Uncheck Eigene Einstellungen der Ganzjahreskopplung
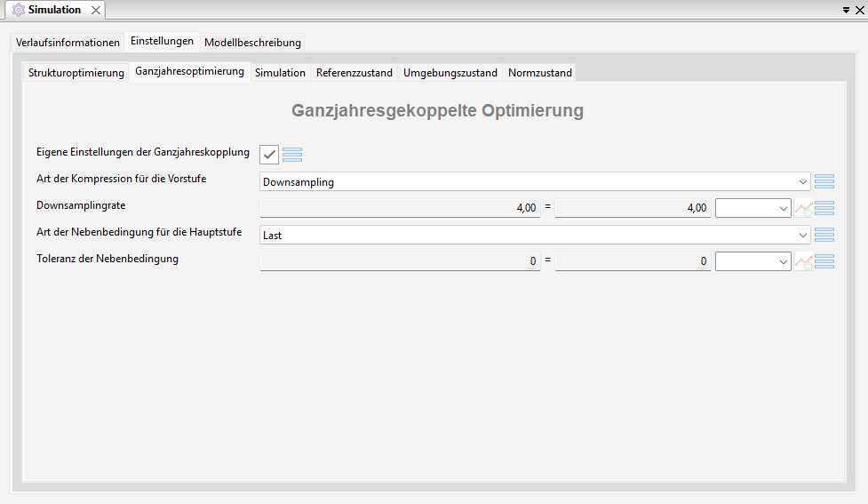The width and height of the screenshot is (868, 504). pos(269,155)
